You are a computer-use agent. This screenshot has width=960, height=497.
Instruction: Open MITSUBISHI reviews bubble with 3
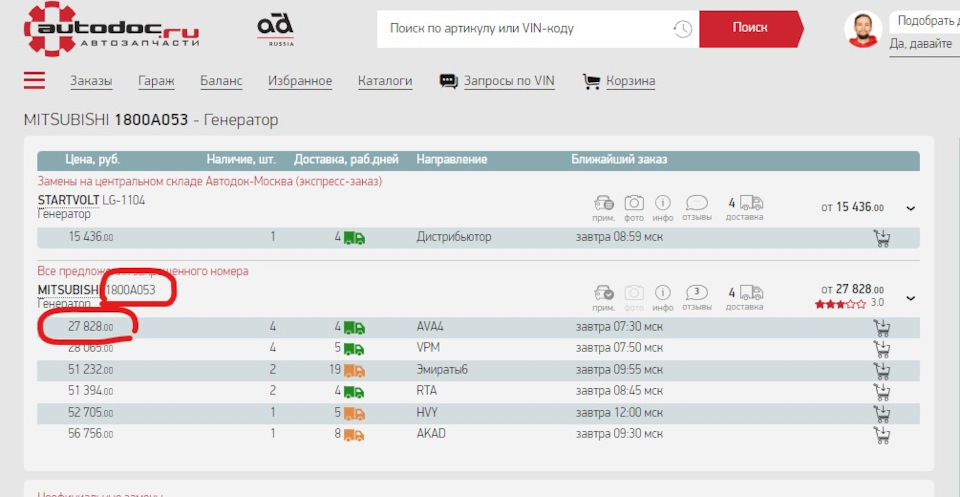click(x=697, y=293)
